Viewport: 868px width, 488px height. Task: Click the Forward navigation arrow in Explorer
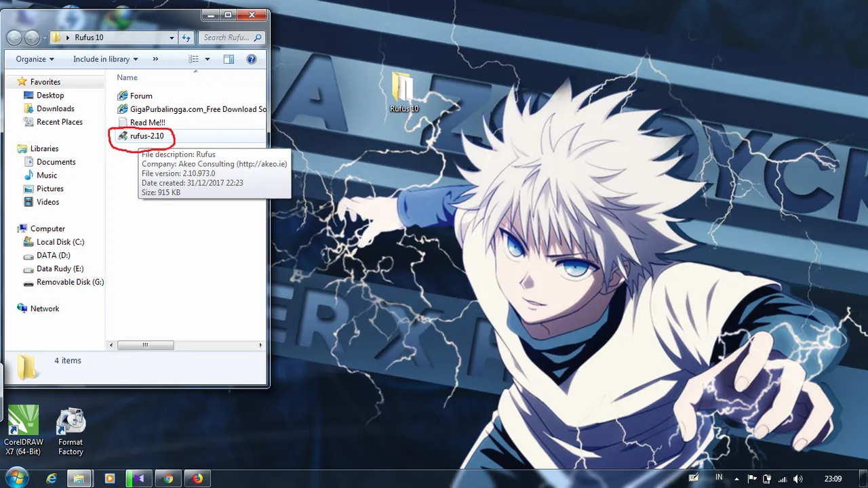[x=32, y=38]
